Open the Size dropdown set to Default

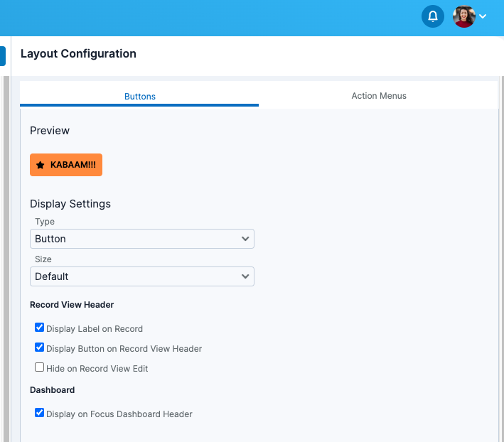pos(142,276)
